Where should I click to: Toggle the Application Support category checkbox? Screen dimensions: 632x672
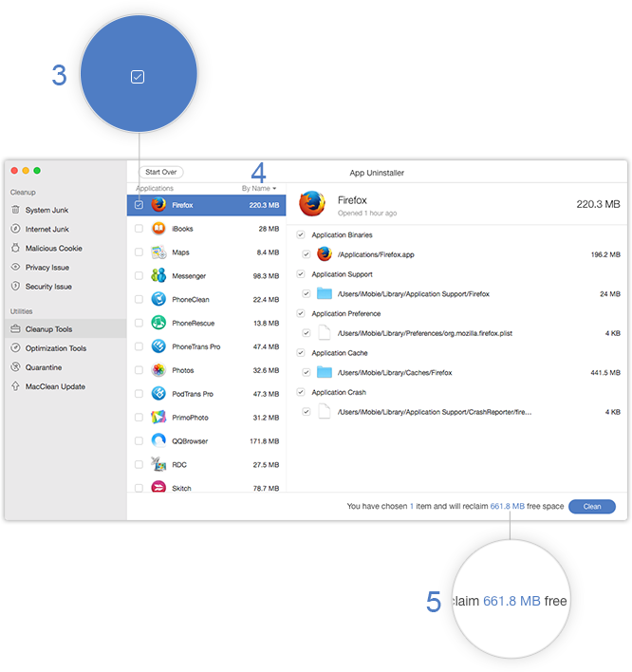[x=301, y=274]
